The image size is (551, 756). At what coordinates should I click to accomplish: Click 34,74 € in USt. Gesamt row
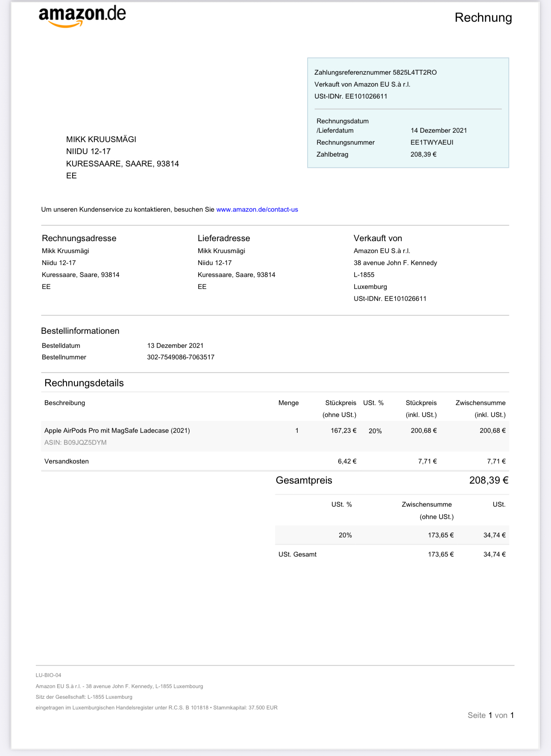(x=494, y=555)
